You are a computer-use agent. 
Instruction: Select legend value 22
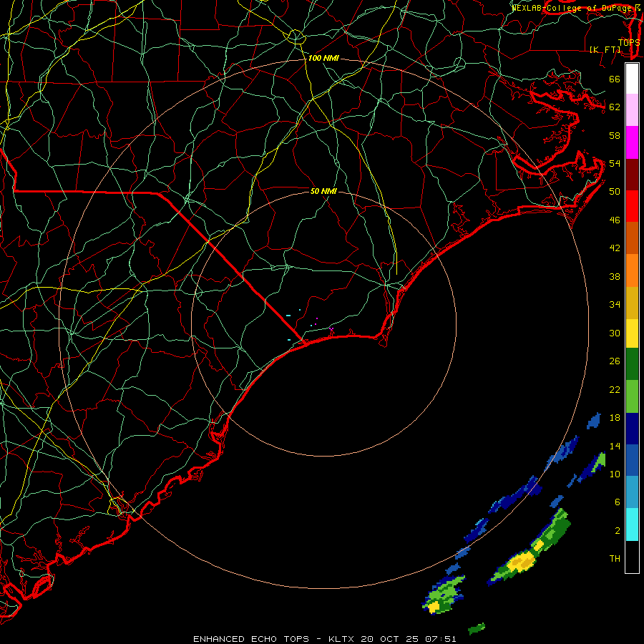point(615,389)
